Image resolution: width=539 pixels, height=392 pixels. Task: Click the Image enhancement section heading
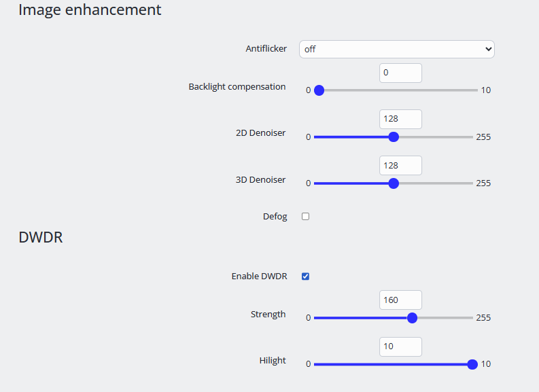[x=90, y=10]
